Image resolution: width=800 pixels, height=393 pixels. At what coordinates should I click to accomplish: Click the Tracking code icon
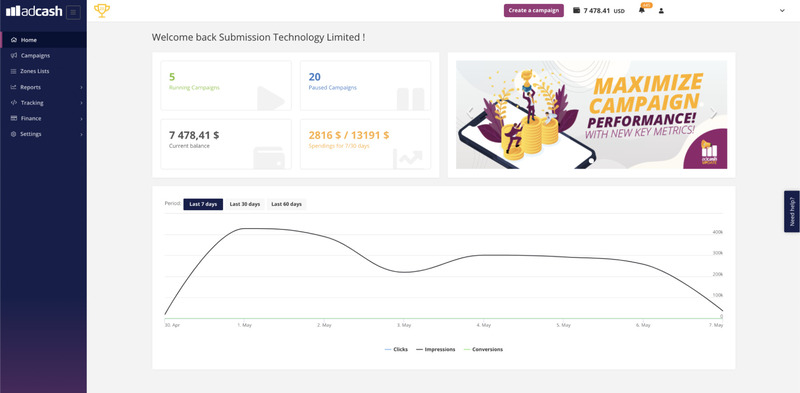(14, 103)
